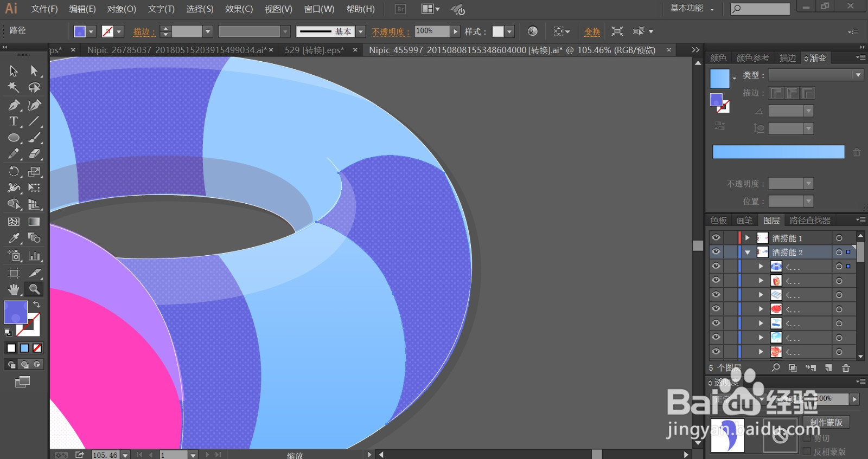Delete selected layer with trash icon

[x=846, y=368]
